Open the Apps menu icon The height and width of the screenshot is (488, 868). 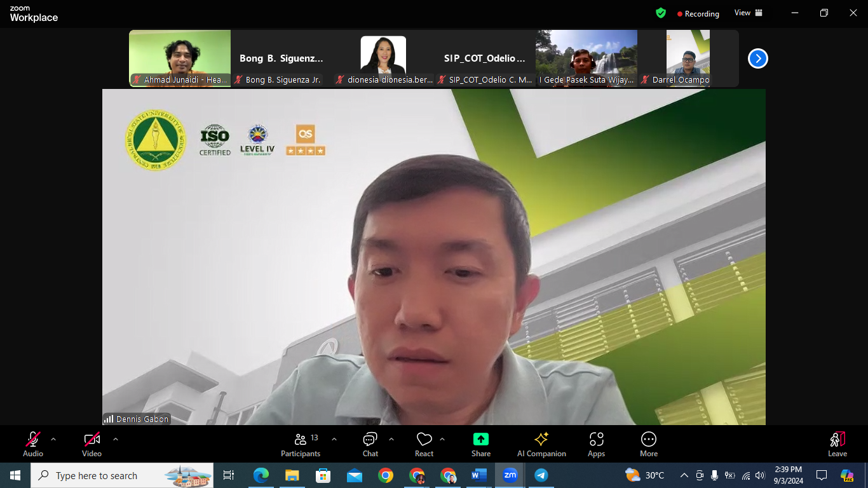coord(596,444)
